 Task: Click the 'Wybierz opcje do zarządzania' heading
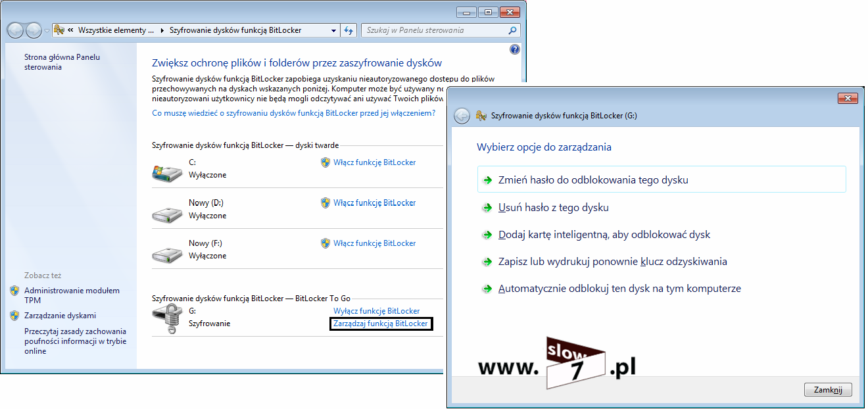[544, 147]
